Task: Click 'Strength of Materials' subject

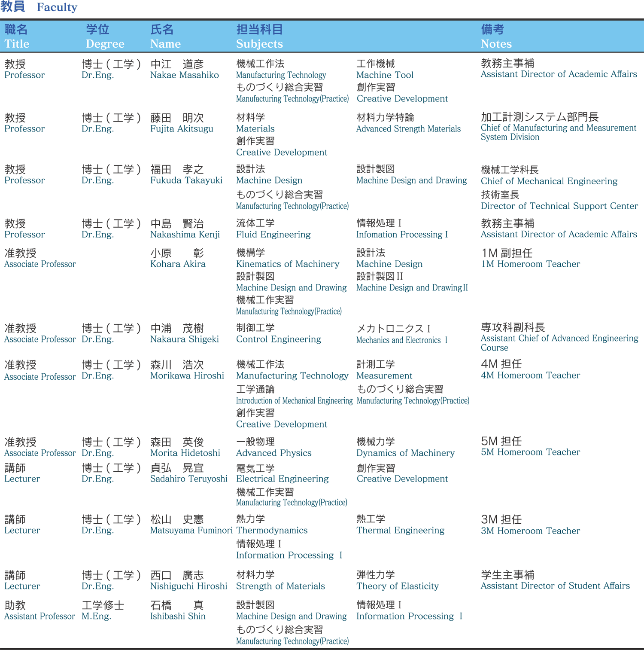Action: click(x=280, y=586)
